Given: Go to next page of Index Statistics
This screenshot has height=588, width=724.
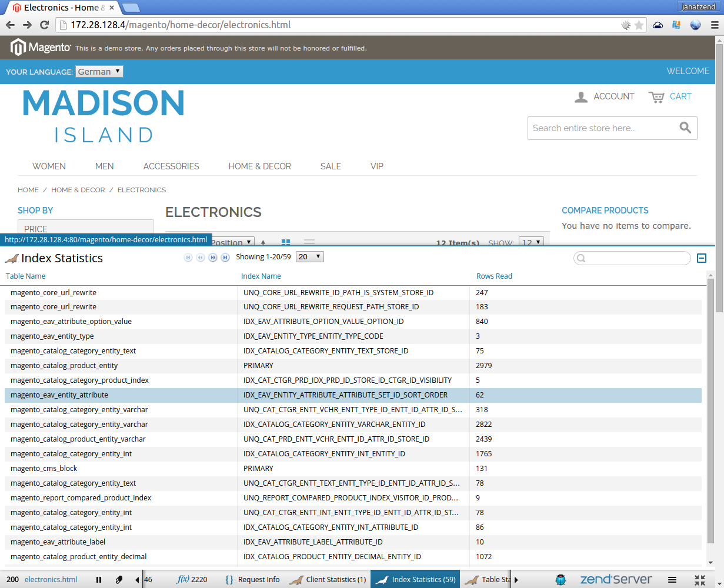Looking at the screenshot, I should pyautogui.click(x=213, y=258).
